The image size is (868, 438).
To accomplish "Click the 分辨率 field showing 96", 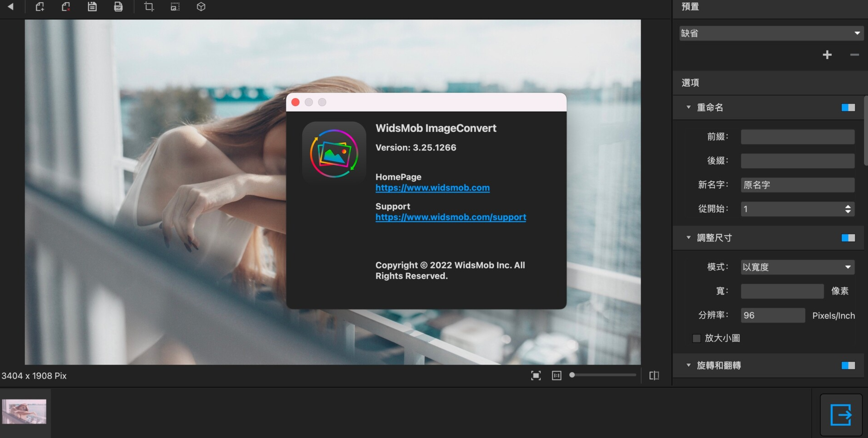I will click(773, 315).
